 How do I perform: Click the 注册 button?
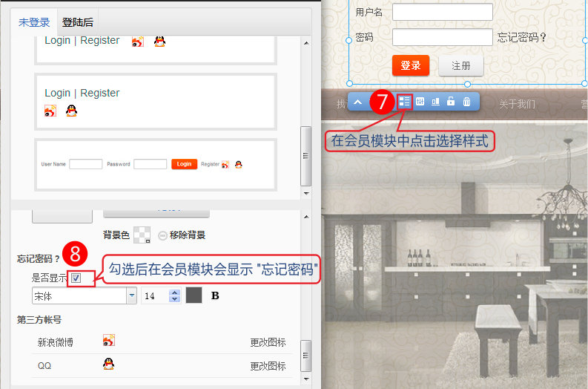[461, 65]
